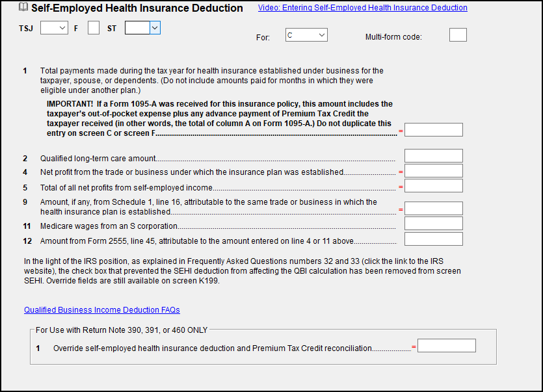
Task: Click the ST label text
Action: click(x=112, y=29)
